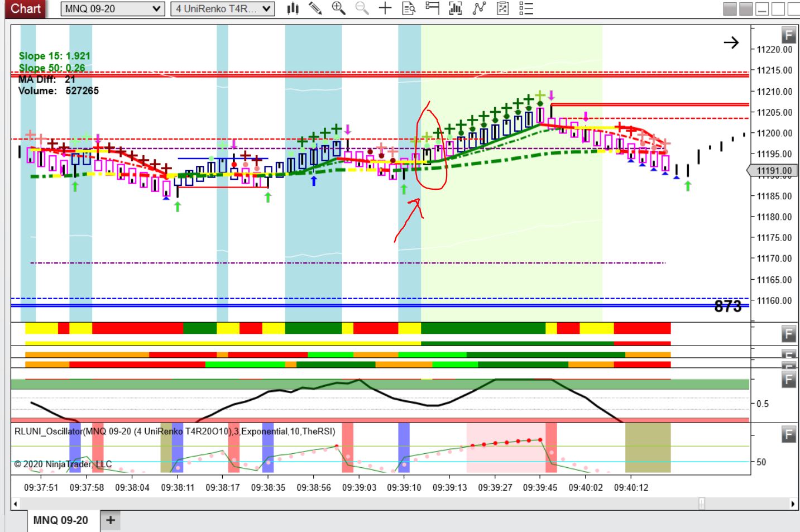Select the MNQ 09-20 chart tab
Viewport: 800px width, 532px height.
[60, 520]
